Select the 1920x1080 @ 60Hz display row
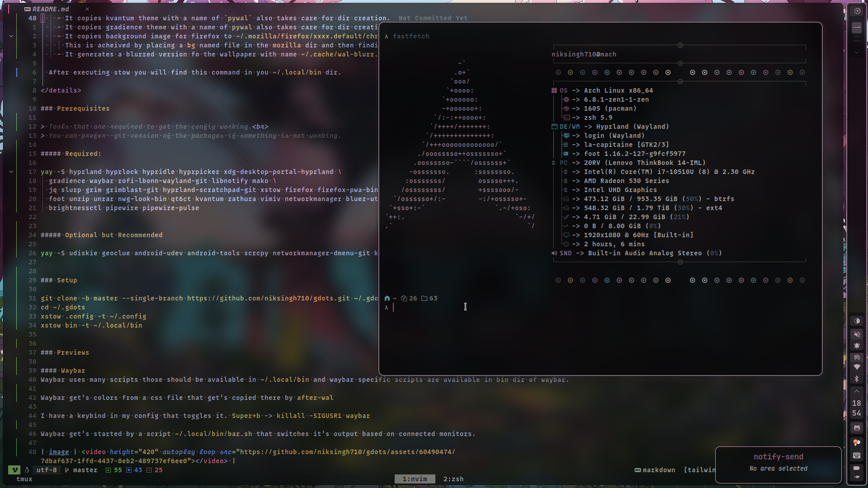Image resolution: width=868 pixels, height=488 pixels. coord(628,235)
